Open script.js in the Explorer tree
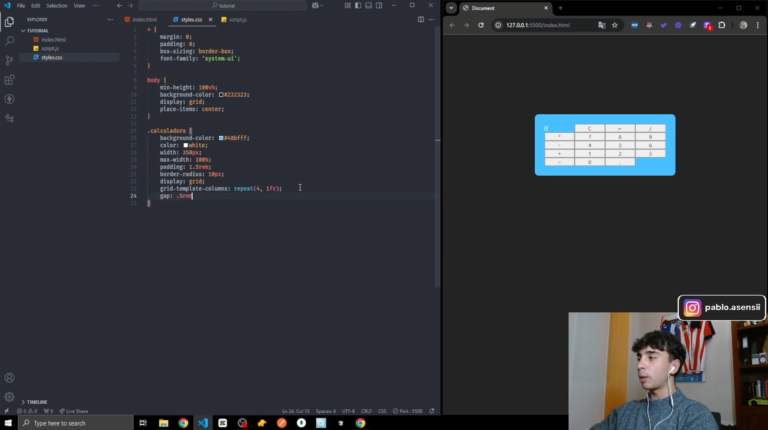The image size is (768, 430). (49, 48)
